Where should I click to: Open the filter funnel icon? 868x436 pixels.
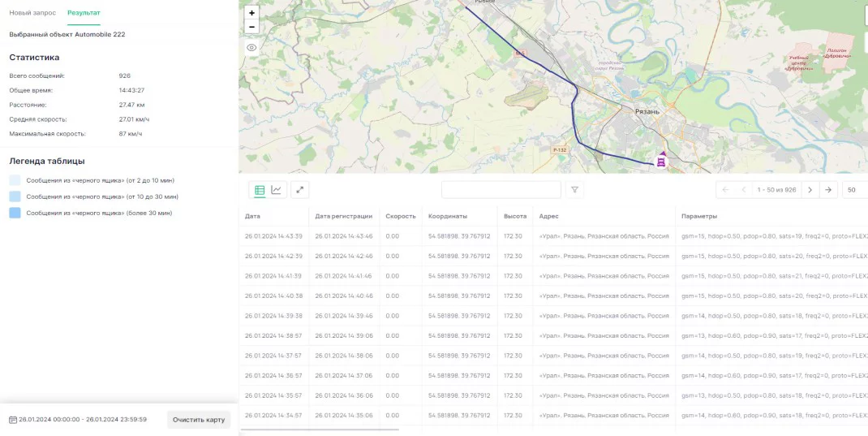[x=574, y=190]
